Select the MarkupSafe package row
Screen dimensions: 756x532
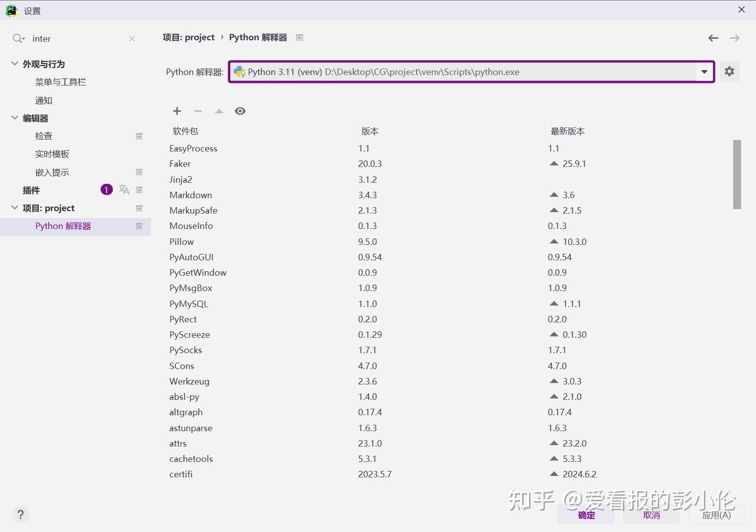[449, 210]
